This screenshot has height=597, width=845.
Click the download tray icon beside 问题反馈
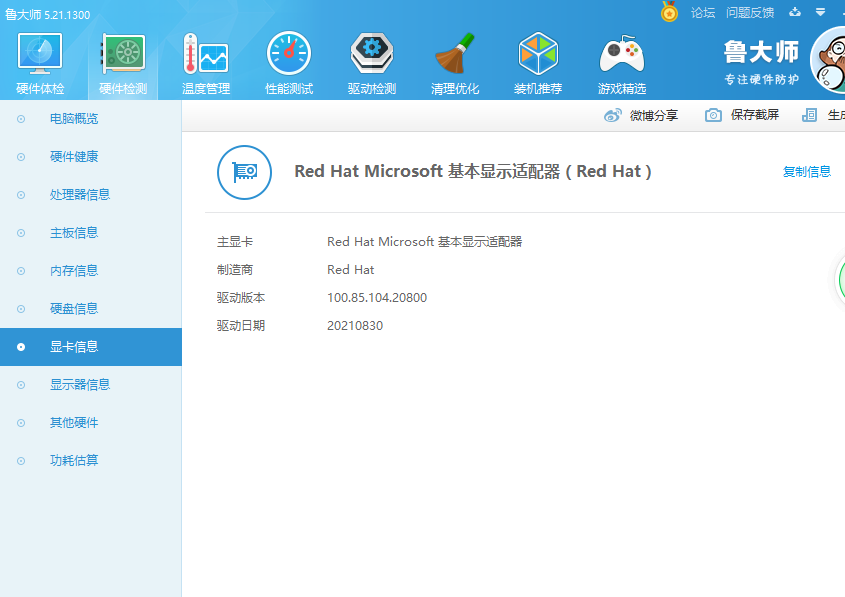point(795,12)
